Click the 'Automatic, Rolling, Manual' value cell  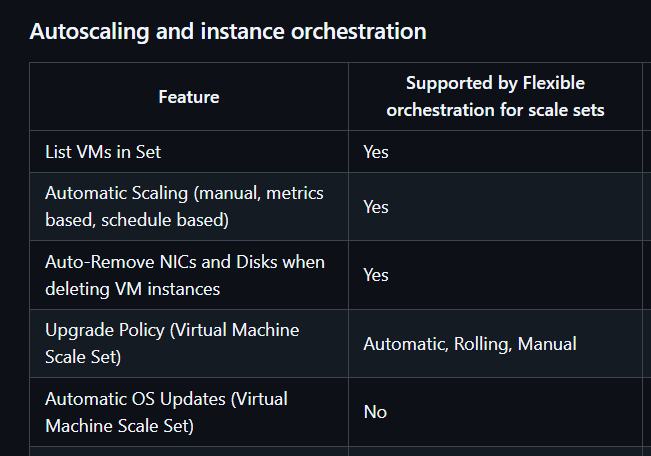click(x=469, y=343)
